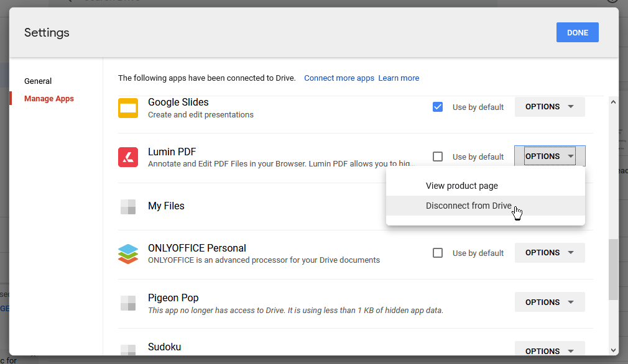Screen dimensions: 628x364
Task: Follow the Learn more link
Action: point(399,78)
